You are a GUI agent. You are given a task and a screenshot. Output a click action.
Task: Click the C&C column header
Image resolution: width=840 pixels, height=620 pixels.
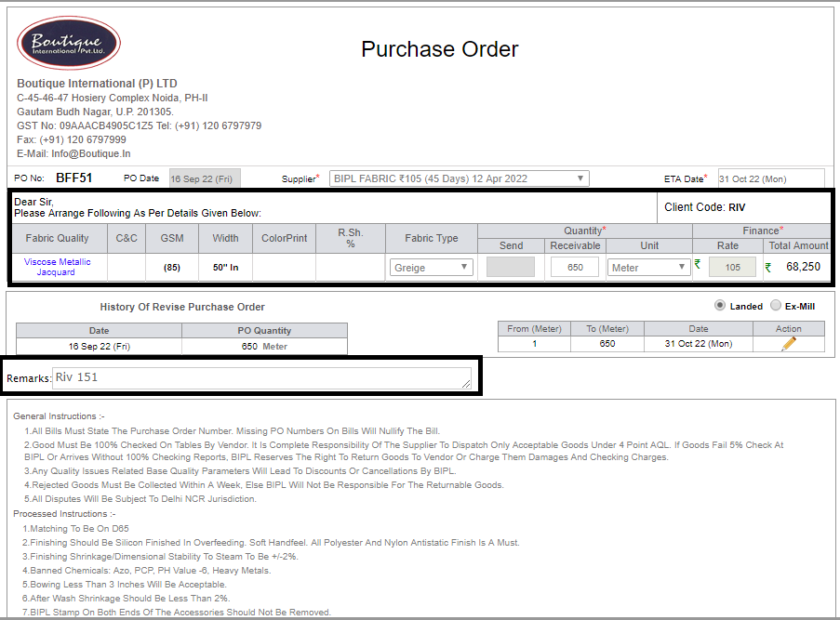(x=127, y=238)
